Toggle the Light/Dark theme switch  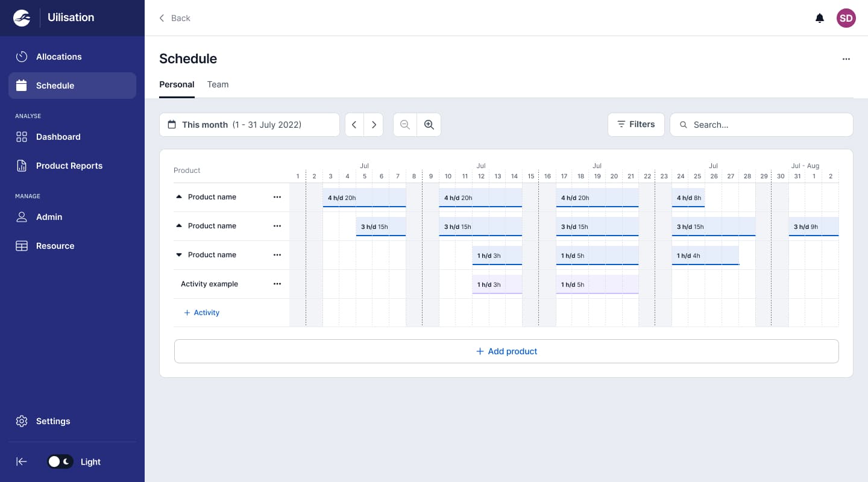click(60, 462)
